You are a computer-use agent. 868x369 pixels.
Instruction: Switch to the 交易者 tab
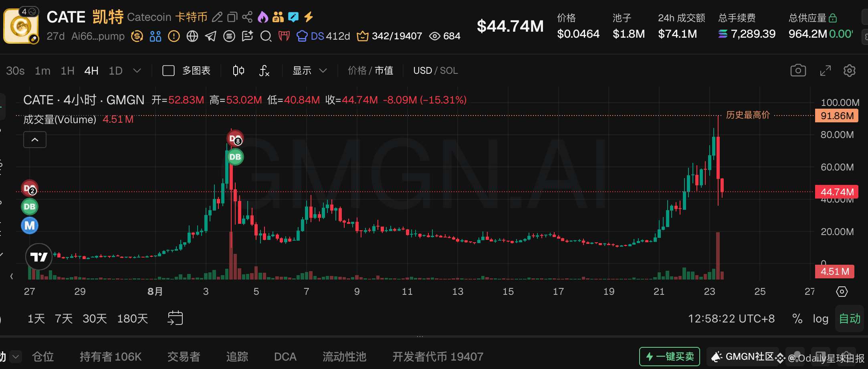184,357
